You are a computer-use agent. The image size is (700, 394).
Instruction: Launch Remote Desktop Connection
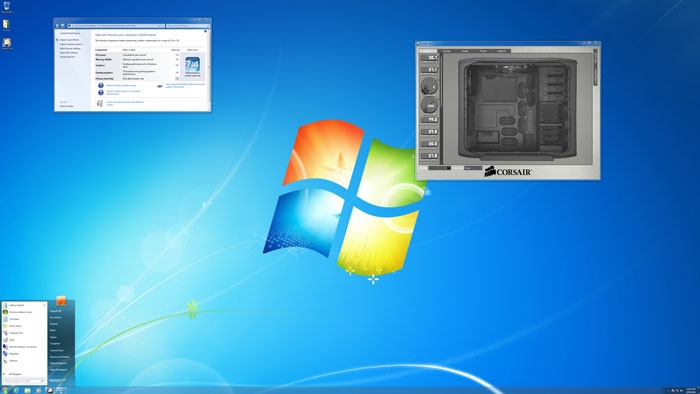(22, 347)
